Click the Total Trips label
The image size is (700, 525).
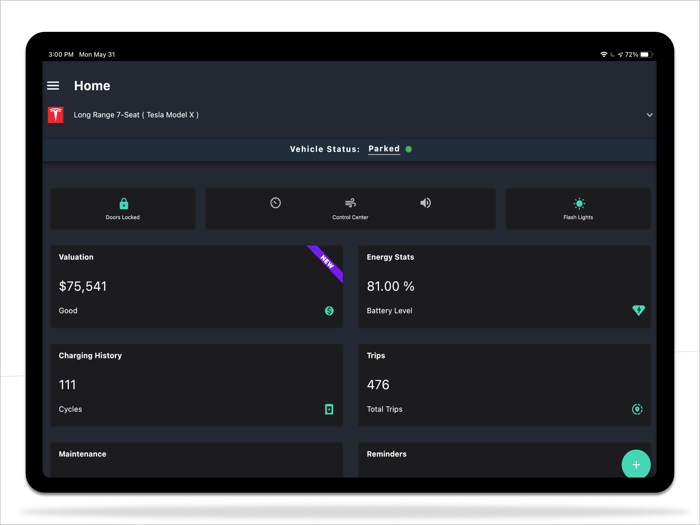click(x=384, y=409)
